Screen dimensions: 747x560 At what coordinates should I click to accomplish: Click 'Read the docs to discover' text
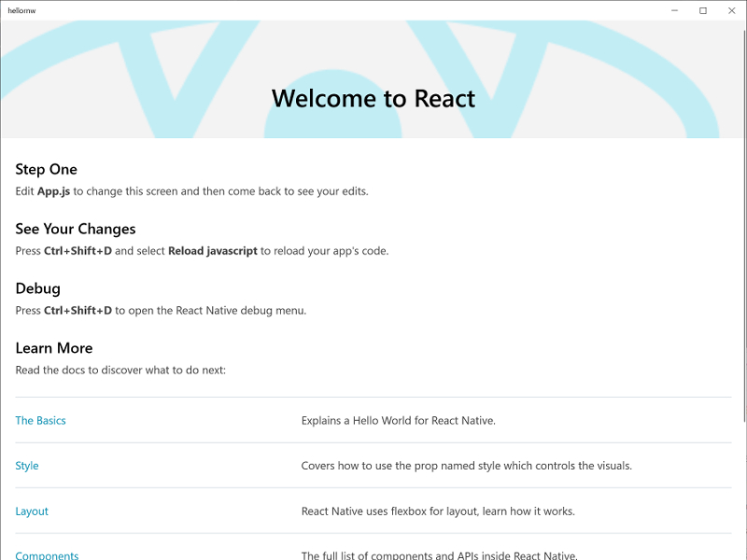click(x=120, y=370)
